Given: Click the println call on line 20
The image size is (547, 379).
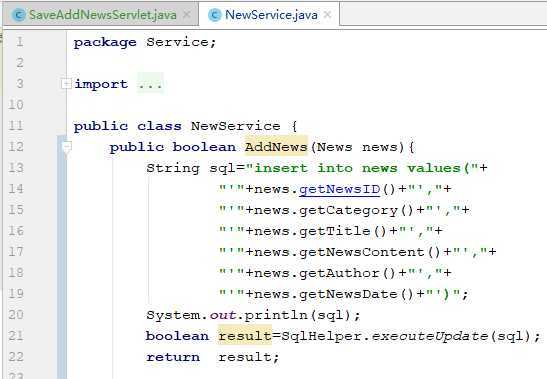Looking at the screenshot, I should pos(276,315).
